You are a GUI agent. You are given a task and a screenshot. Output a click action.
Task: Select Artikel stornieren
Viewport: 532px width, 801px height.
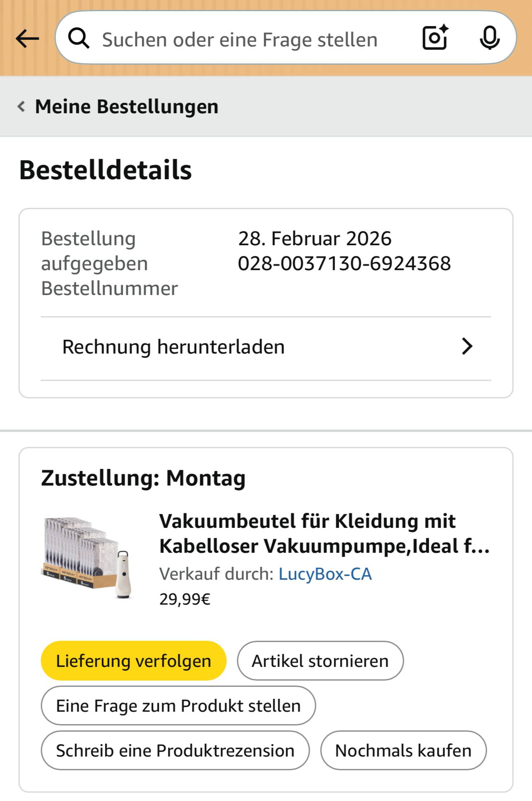pos(320,661)
